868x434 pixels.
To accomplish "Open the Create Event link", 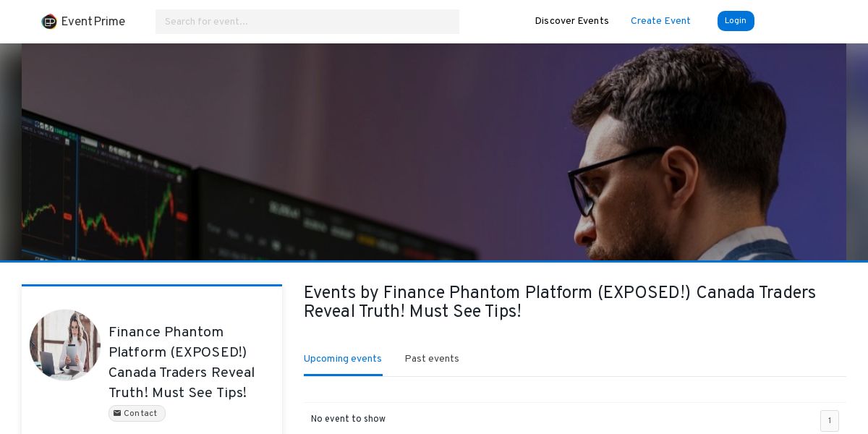I will click(660, 21).
